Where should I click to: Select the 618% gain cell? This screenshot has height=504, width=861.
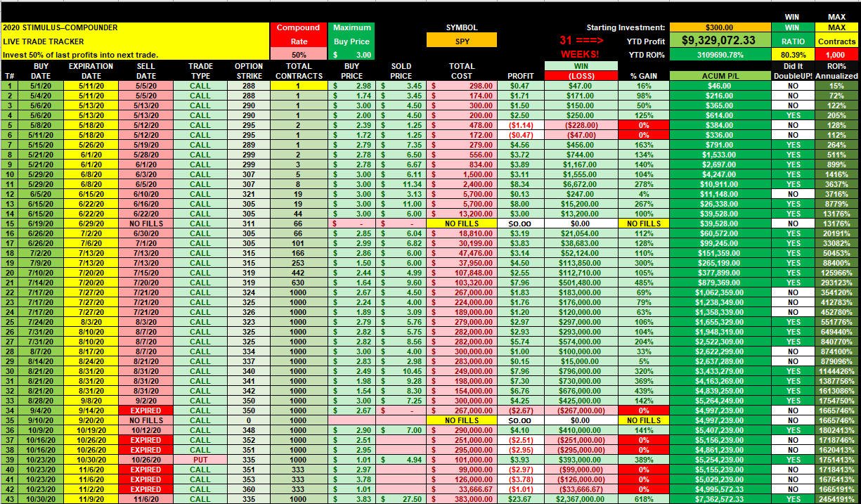(643, 498)
